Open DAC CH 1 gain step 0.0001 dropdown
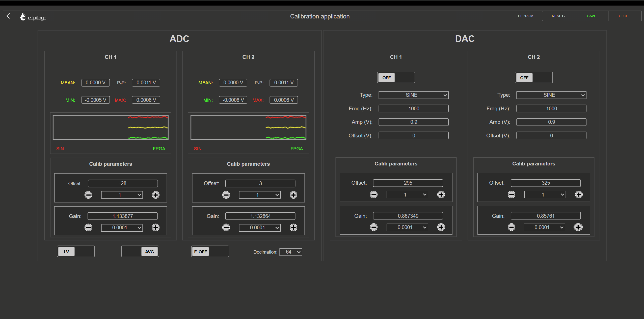The height and width of the screenshot is (319, 644). [407, 227]
